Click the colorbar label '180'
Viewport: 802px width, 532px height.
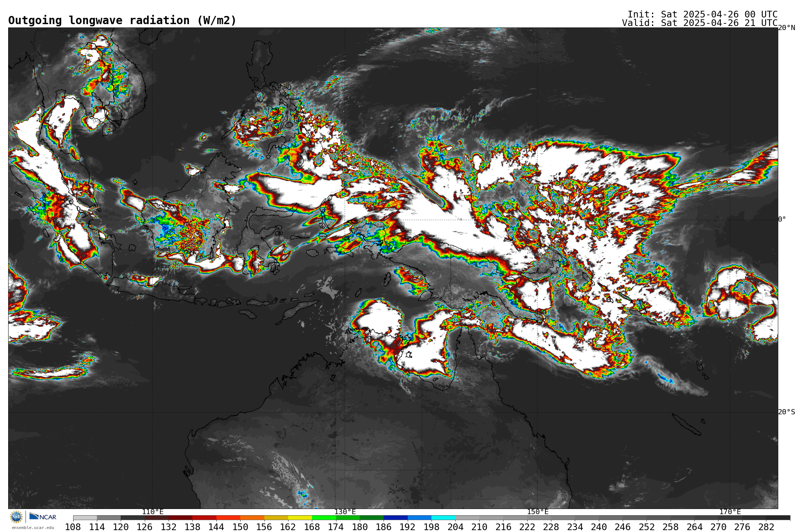point(360,527)
